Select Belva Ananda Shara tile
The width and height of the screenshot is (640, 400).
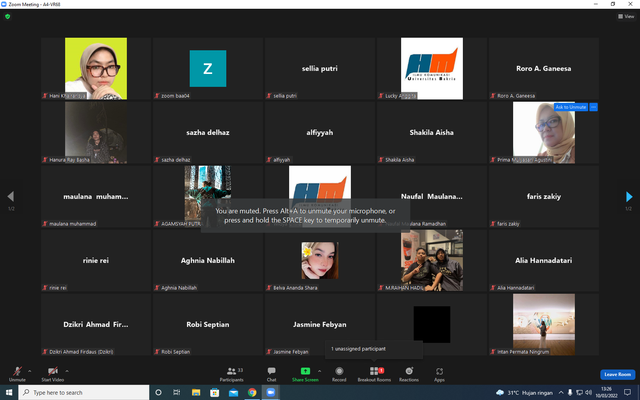click(320, 260)
